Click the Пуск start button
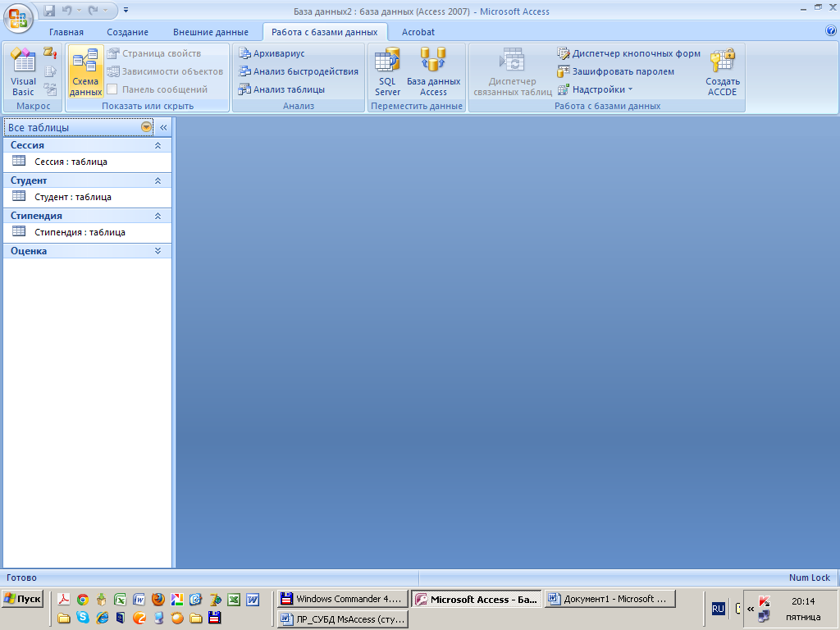This screenshot has width=840, height=630. (x=22, y=599)
